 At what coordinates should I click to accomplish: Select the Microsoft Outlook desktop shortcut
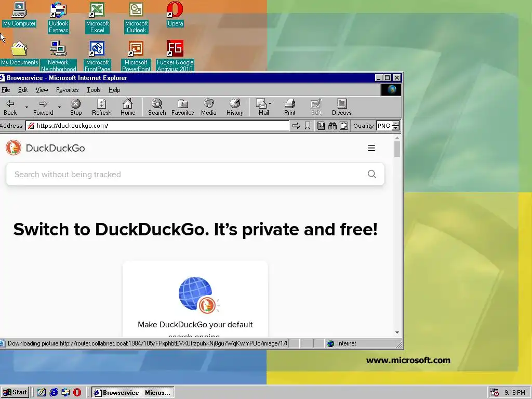137,18
